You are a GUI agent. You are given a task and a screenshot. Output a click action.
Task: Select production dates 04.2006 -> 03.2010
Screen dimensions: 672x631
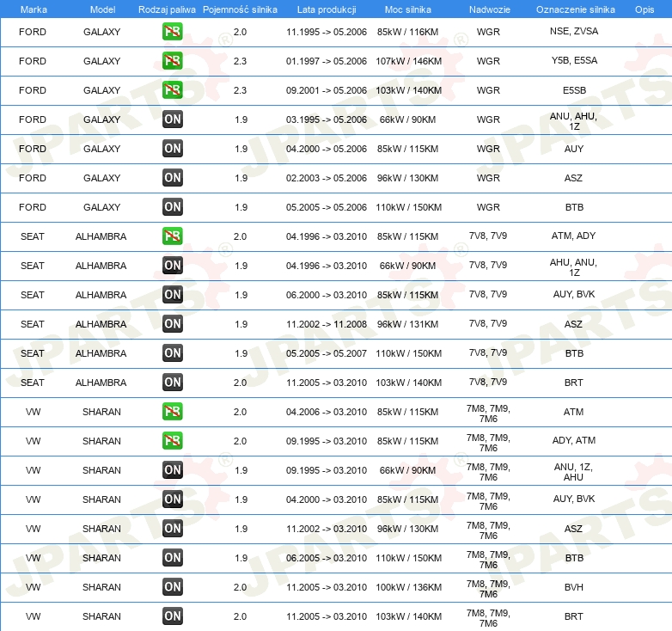pyautogui.click(x=327, y=412)
